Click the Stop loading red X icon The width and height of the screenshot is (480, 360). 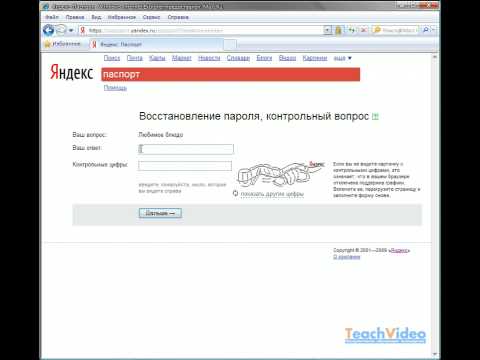click(x=363, y=30)
